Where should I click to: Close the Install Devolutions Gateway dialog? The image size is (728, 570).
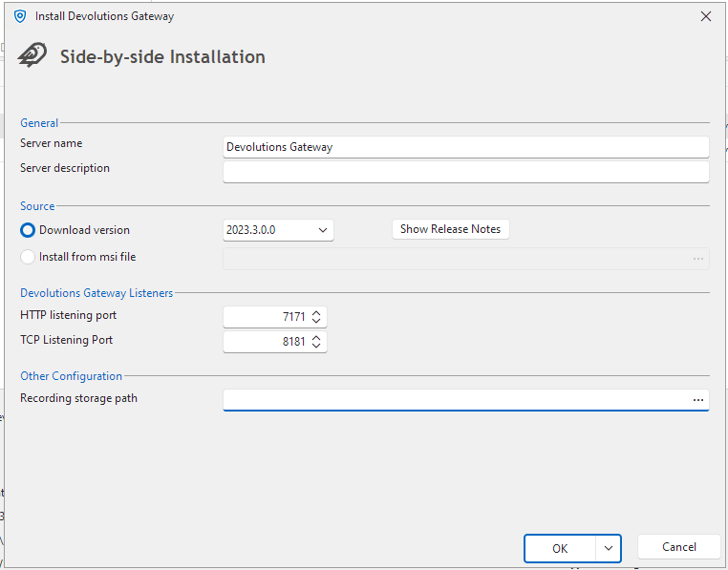click(706, 16)
